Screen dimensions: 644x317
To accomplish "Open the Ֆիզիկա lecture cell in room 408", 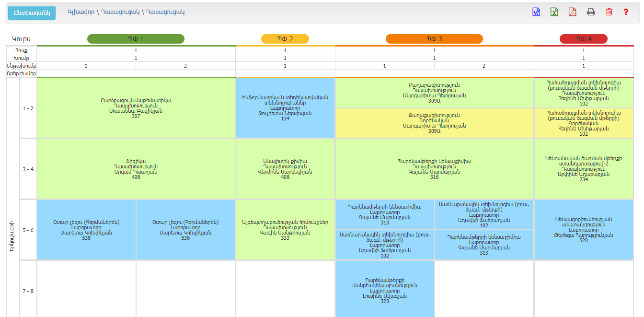I will 136,169.
